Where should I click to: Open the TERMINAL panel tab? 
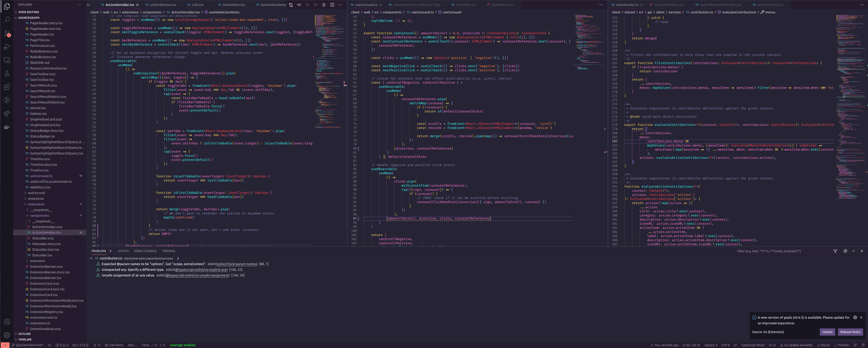point(168,251)
